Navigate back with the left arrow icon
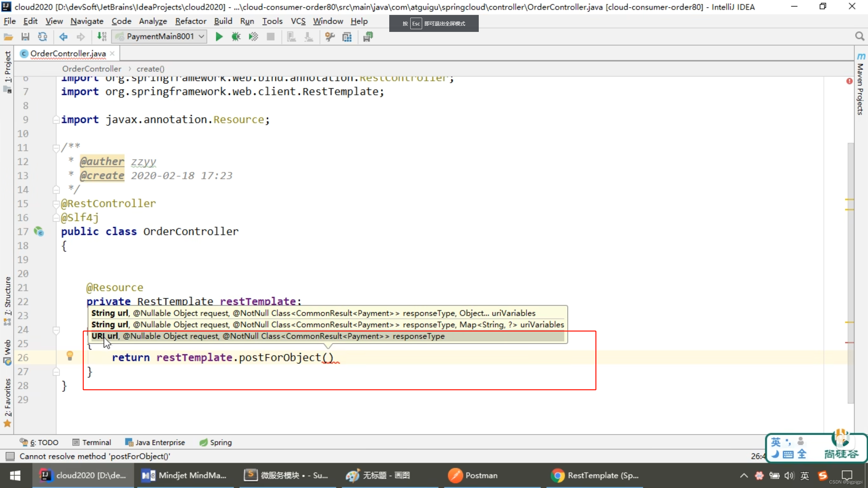The height and width of the screenshot is (488, 868). tap(63, 37)
